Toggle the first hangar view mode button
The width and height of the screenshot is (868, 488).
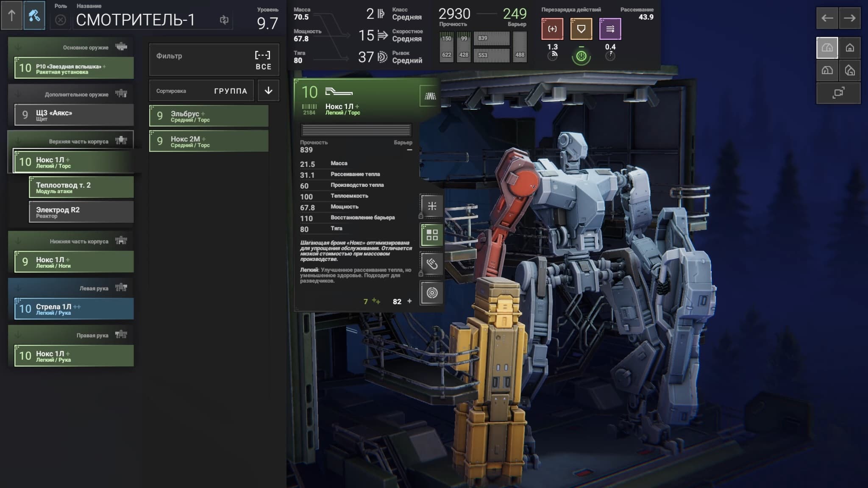[x=827, y=48]
